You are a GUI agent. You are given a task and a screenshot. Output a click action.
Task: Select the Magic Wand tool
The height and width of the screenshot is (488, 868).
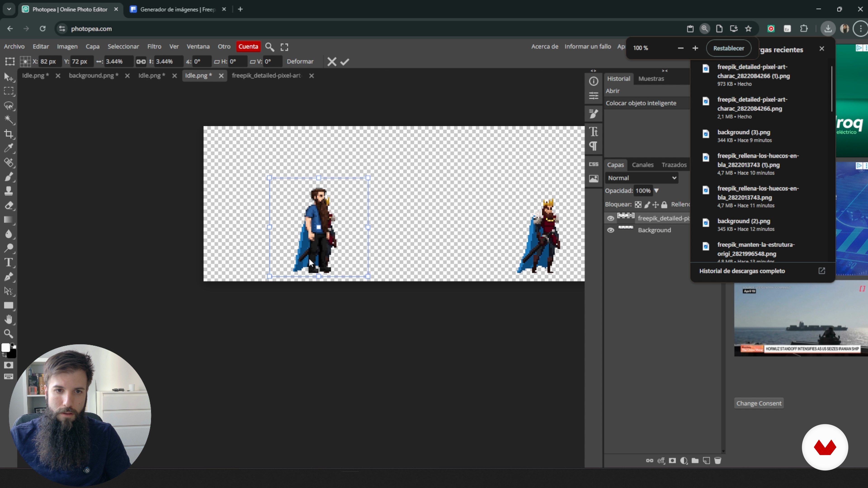click(9, 120)
